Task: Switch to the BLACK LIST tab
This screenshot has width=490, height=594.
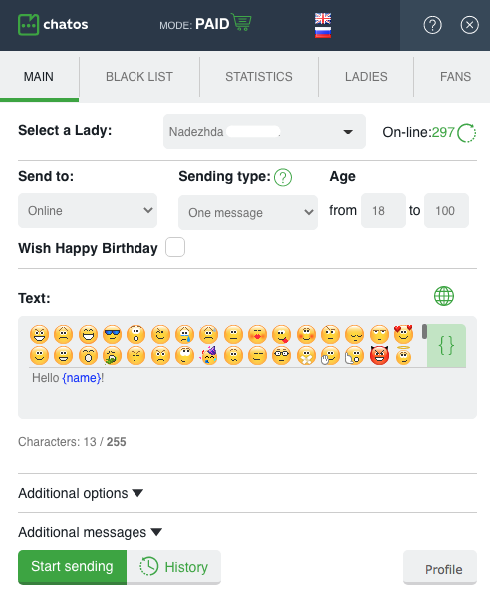Action: pos(139,77)
